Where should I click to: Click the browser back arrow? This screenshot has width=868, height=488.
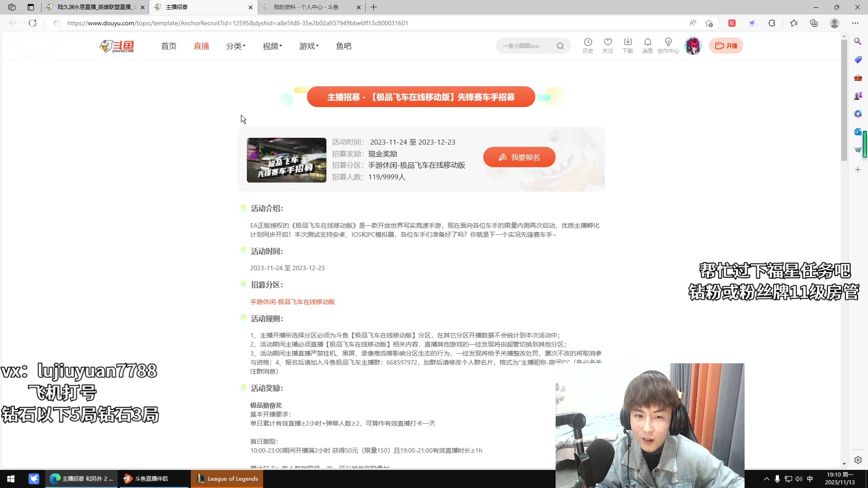coord(13,23)
